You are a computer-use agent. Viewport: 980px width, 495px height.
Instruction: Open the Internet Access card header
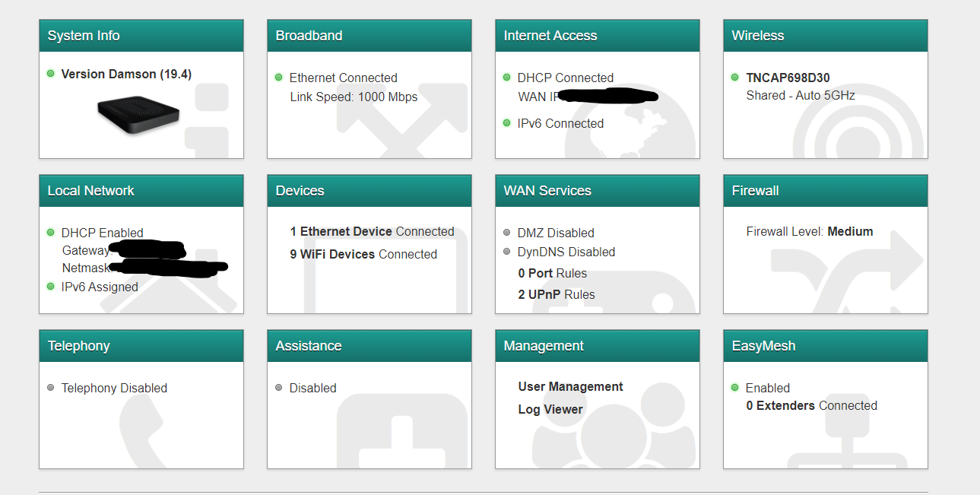pos(598,36)
